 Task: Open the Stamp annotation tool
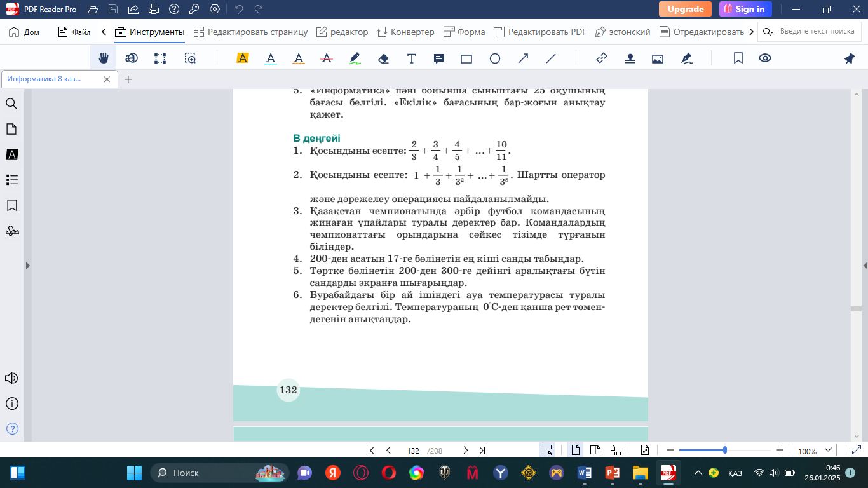tap(630, 58)
